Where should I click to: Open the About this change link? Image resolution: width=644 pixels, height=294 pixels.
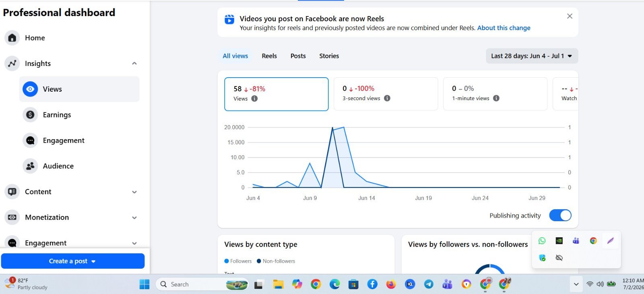point(504,28)
